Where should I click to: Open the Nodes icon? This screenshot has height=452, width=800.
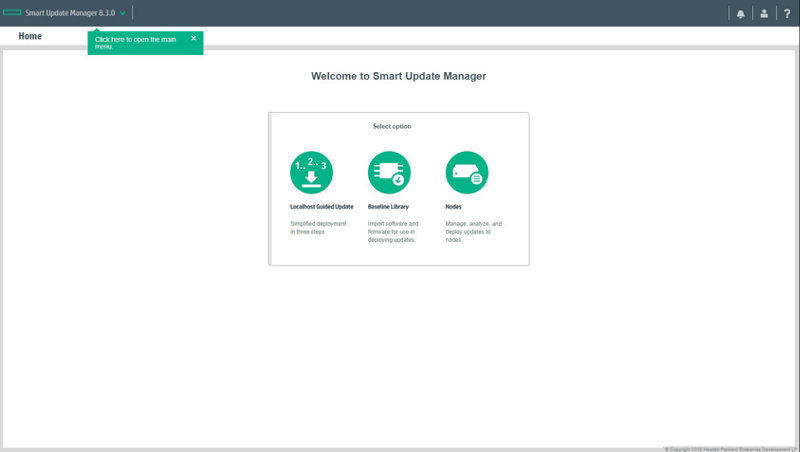click(x=466, y=172)
